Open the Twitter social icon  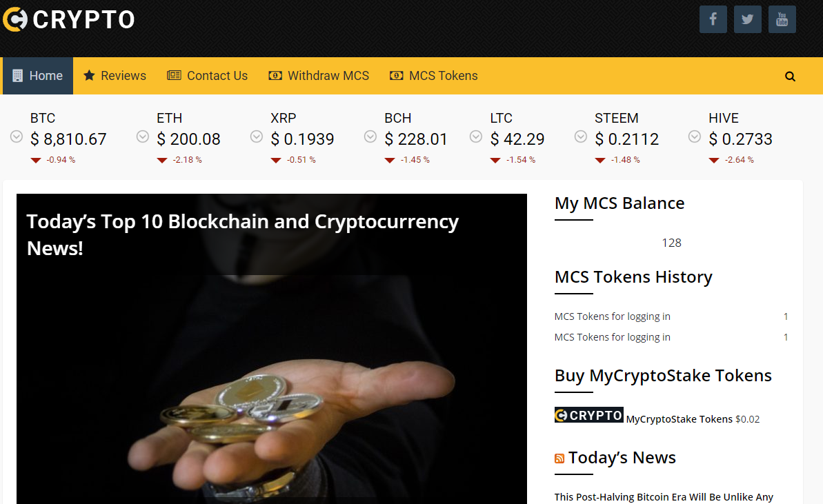point(747,19)
